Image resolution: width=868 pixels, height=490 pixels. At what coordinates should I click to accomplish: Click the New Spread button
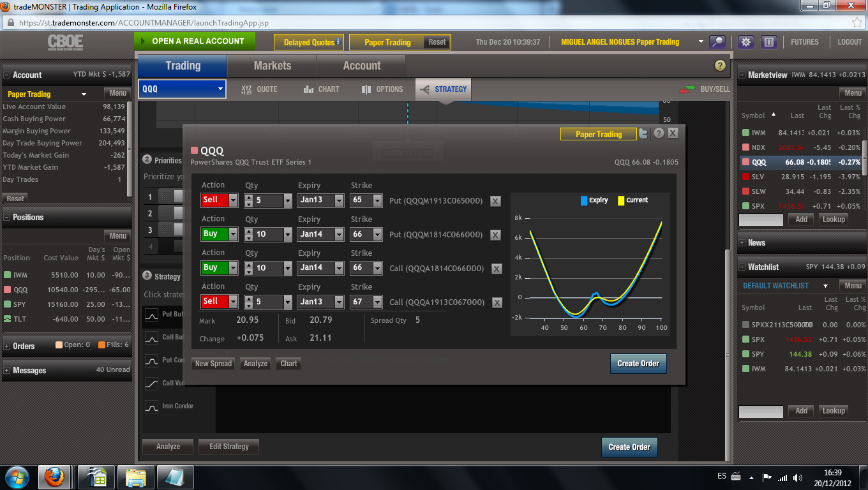tap(213, 364)
